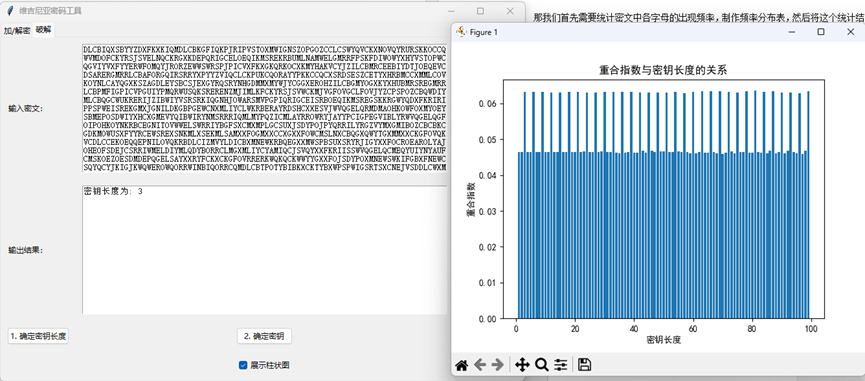Activate the Zoom magnifier tool
The image size is (865, 381).
(x=542, y=364)
